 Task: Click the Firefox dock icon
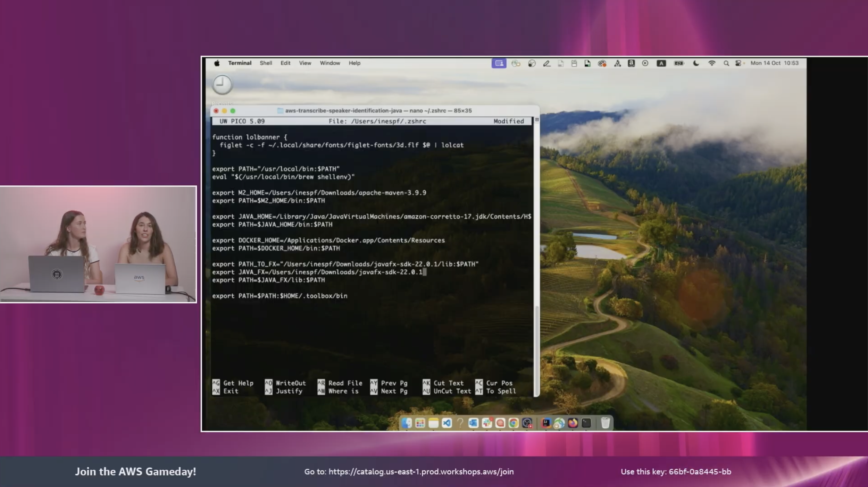click(573, 423)
